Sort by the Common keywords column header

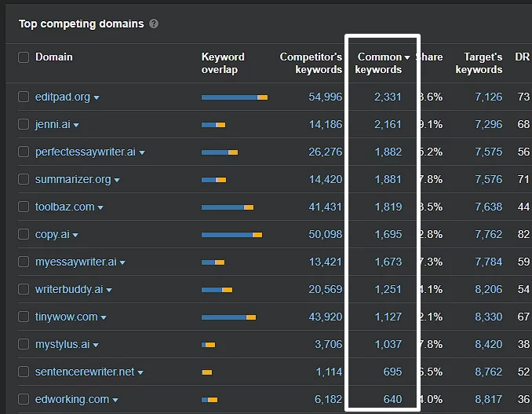point(382,63)
